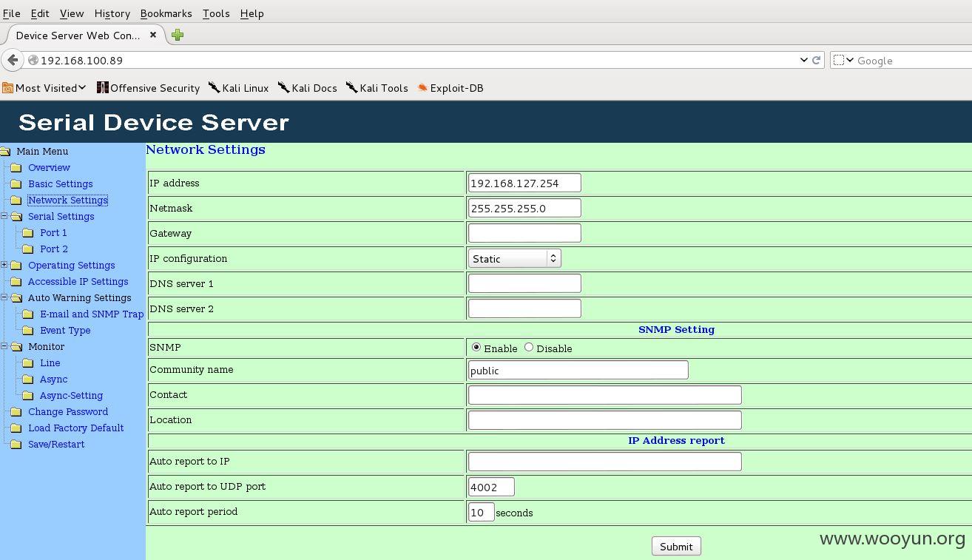Click the site identity globe icon
The height and width of the screenshot is (560, 972).
coord(33,60)
